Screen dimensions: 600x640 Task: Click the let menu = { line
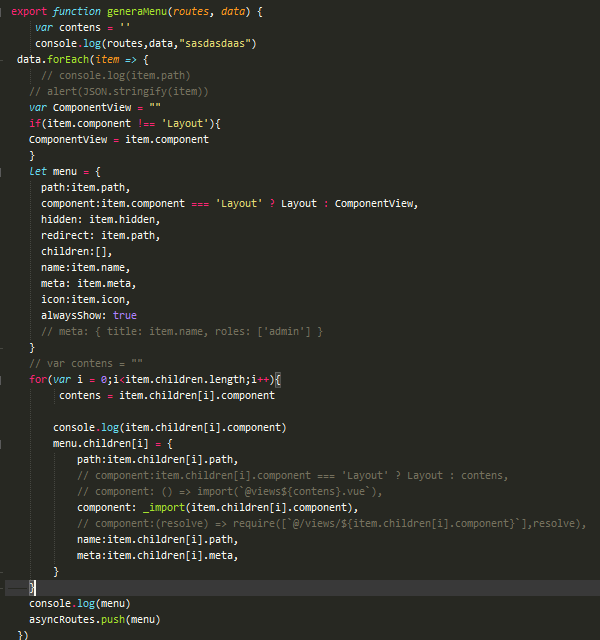[x=65, y=171]
